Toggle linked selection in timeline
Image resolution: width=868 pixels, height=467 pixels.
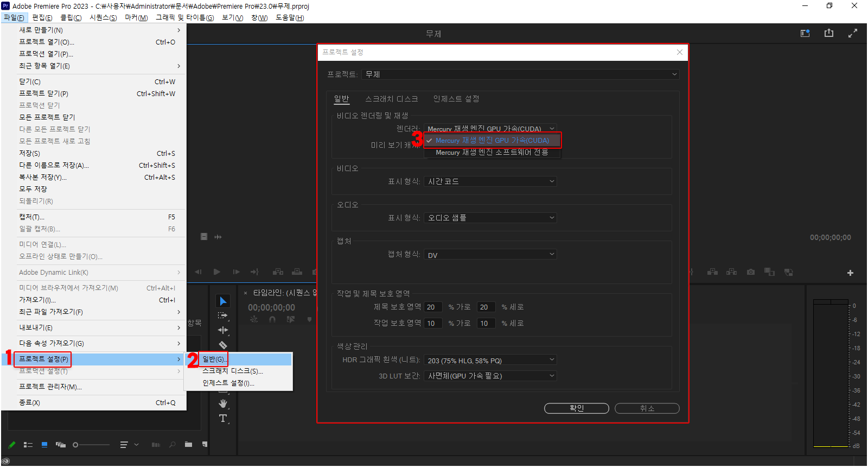[x=291, y=319]
